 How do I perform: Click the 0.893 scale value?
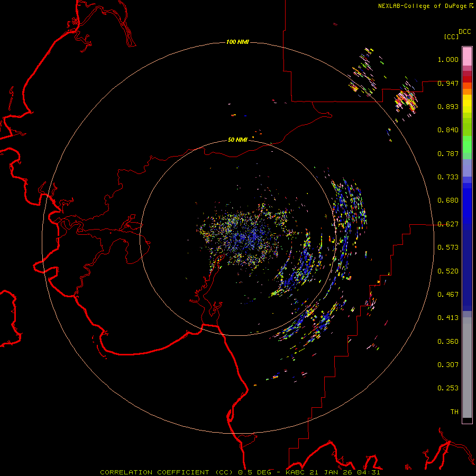pyautogui.click(x=448, y=106)
